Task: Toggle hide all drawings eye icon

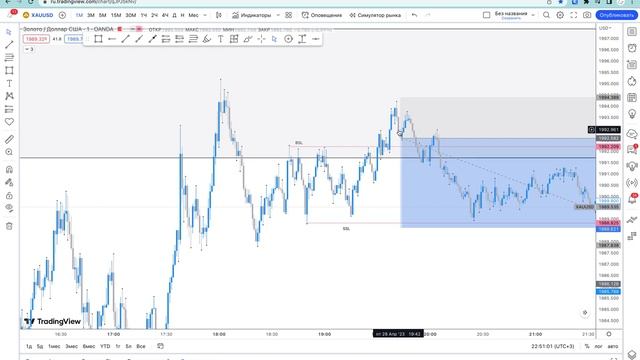Action: point(9,208)
